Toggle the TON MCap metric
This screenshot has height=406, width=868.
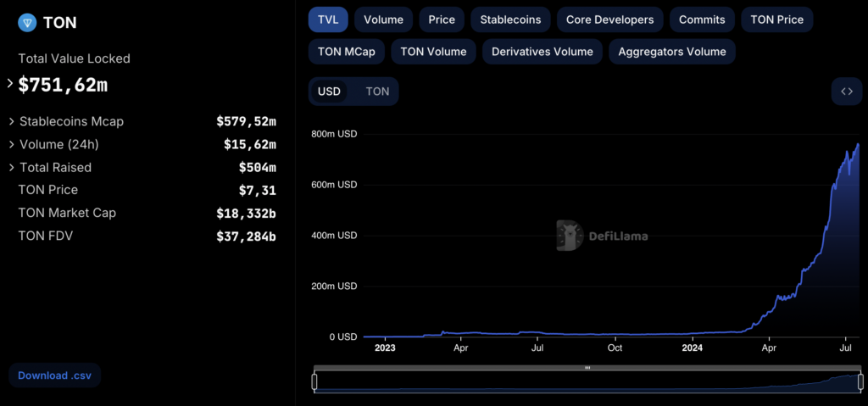coord(347,52)
